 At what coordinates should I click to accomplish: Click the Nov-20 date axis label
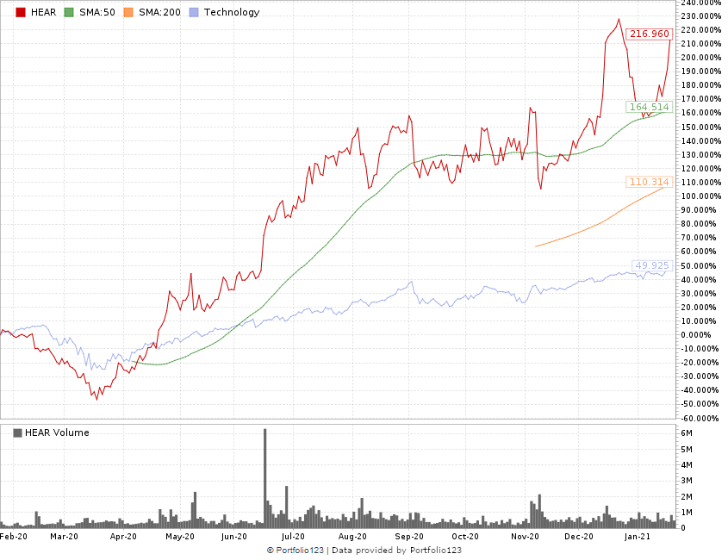point(525,537)
